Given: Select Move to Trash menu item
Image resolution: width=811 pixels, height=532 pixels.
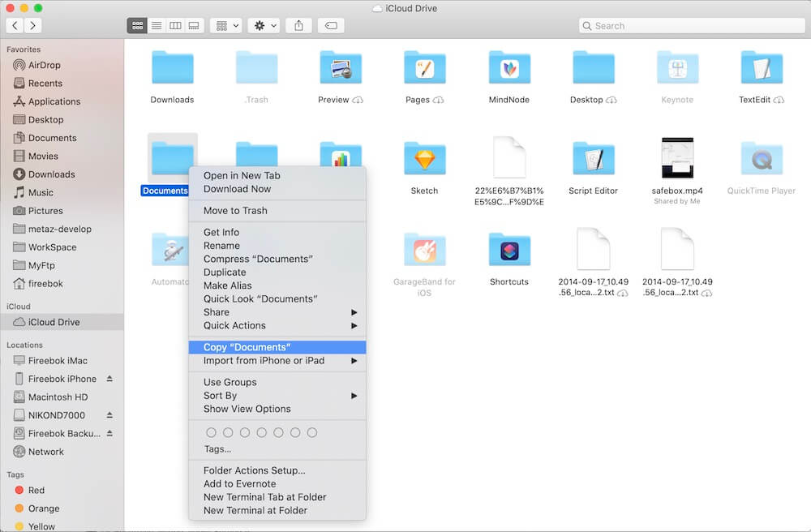Looking at the screenshot, I should coord(235,210).
